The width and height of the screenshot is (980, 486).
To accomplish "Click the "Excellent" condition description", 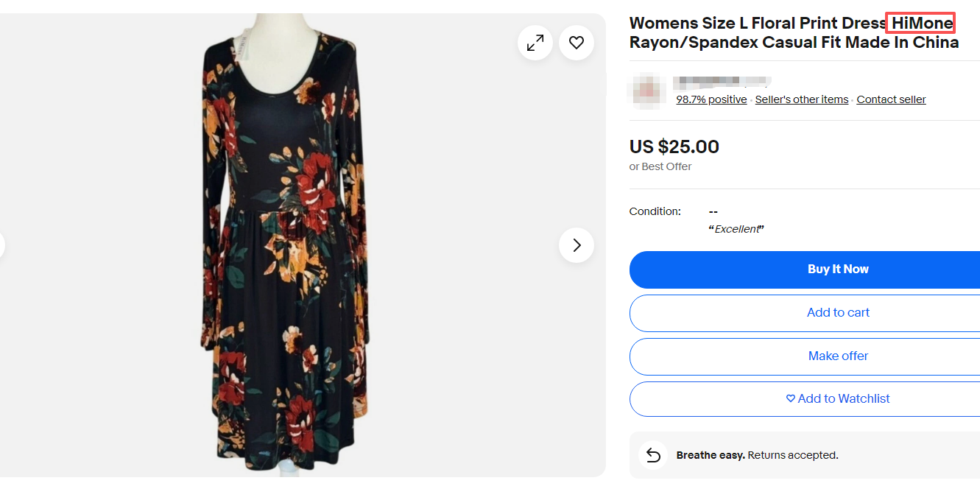I will (x=736, y=229).
